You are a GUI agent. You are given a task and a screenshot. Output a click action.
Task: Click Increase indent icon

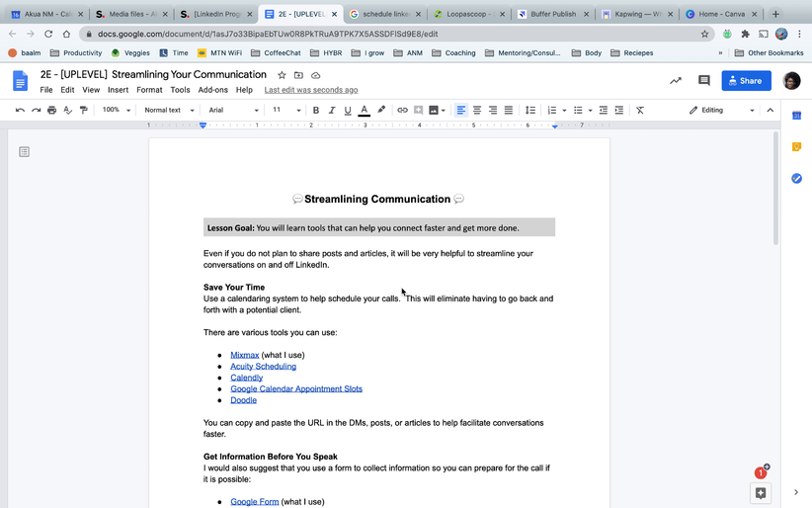click(618, 110)
